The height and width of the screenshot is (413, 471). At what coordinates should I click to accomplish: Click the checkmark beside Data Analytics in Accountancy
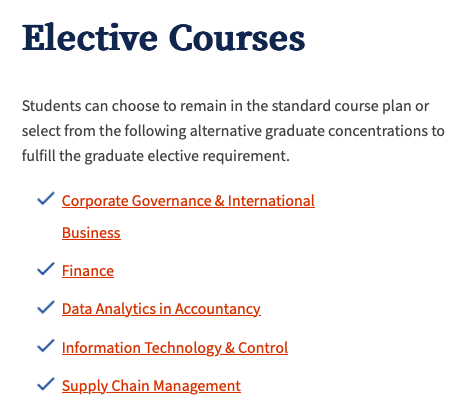pos(46,307)
